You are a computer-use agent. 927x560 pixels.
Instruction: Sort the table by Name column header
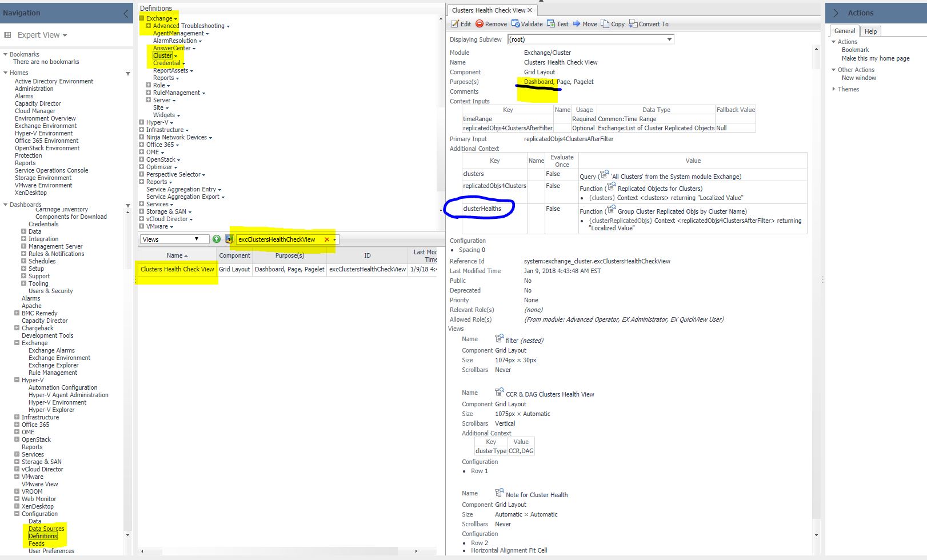177,255
